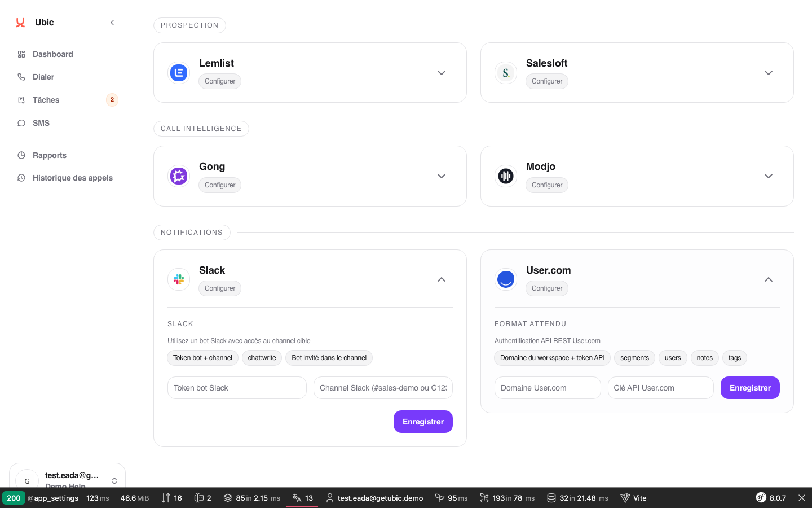Go to Dialer page
Viewport: 812px width, 508px height.
(x=67, y=77)
